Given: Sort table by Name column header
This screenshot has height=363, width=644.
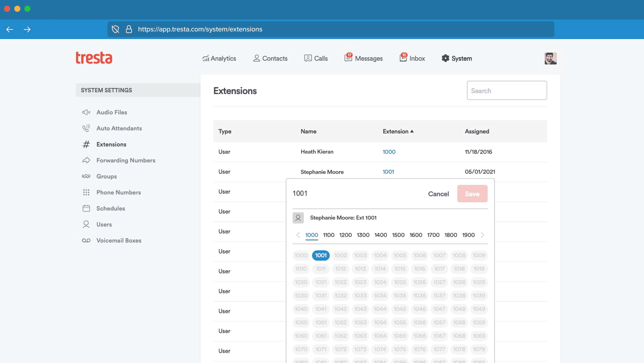Looking at the screenshot, I should [x=308, y=131].
